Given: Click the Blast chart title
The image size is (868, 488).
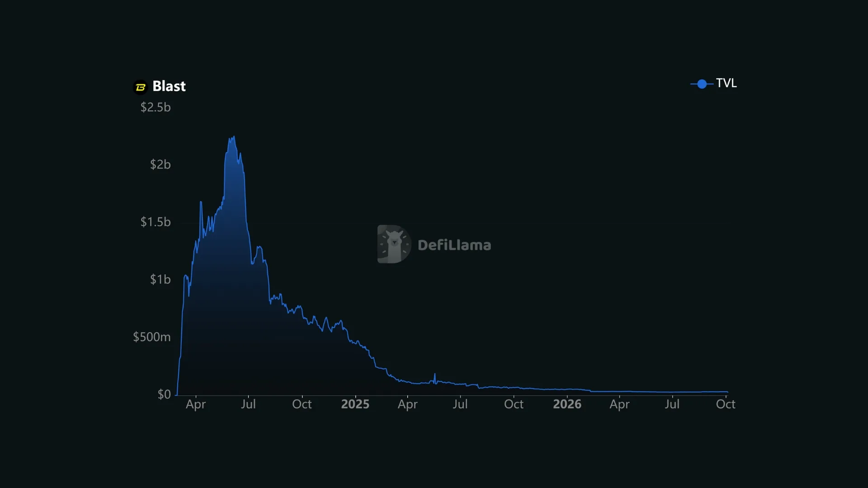Looking at the screenshot, I should 169,86.
